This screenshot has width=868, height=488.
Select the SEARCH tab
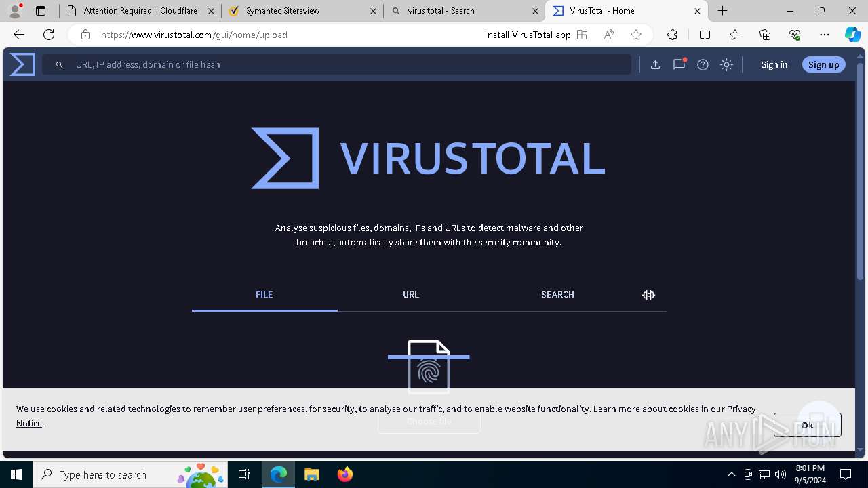557,295
